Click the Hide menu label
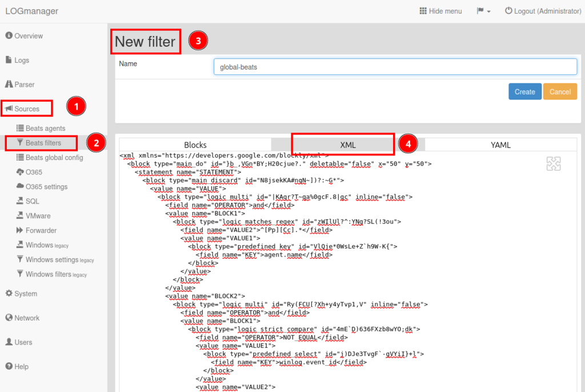Viewport: 585px width, 392px height. (445, 11)
